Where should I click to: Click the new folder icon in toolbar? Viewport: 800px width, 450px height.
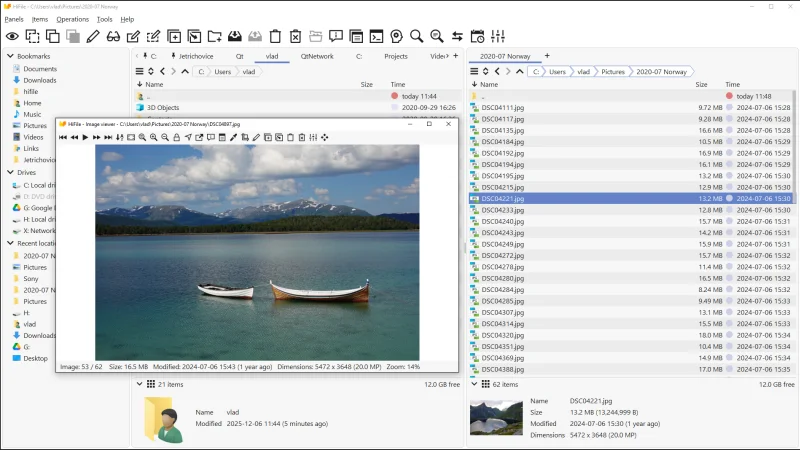pos(215,36)
